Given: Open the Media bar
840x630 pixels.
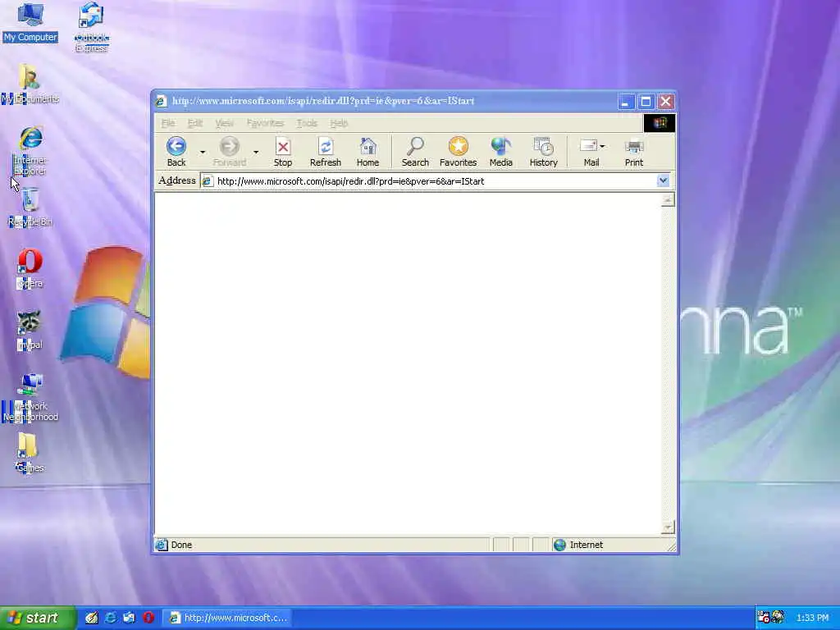Looking at the screenshot, I should 501,152.
